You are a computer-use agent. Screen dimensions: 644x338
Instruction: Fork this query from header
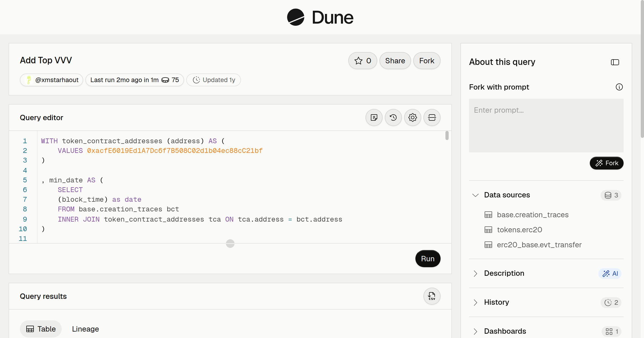pyautogui.click(x=427, y=61)
